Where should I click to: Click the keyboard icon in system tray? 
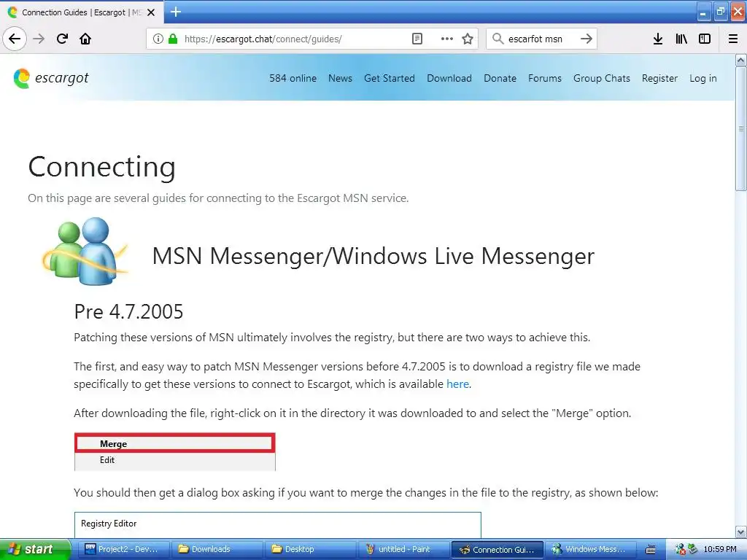click(651, 550)
